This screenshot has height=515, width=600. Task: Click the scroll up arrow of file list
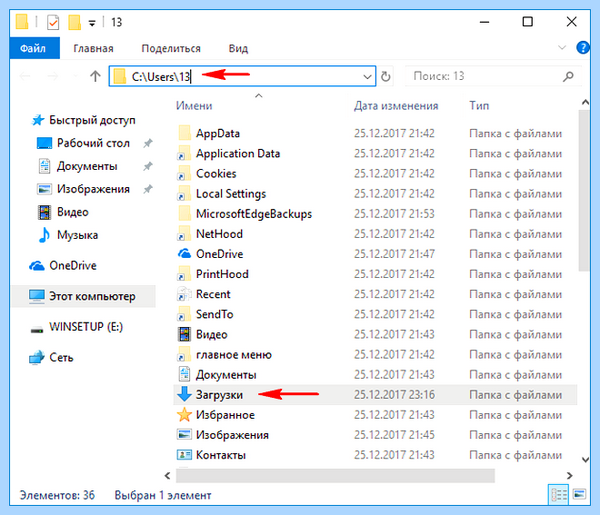coord(585,102)
